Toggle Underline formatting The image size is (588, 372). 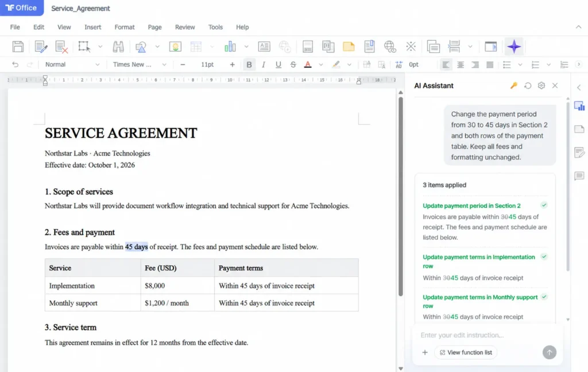[x=278, y=64]
